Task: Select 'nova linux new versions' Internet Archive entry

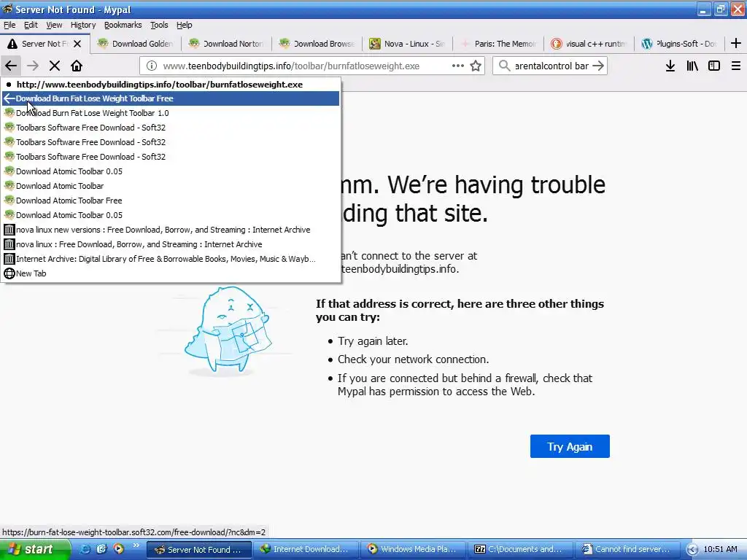Action: pyautogui.click(x=171, y=230)
